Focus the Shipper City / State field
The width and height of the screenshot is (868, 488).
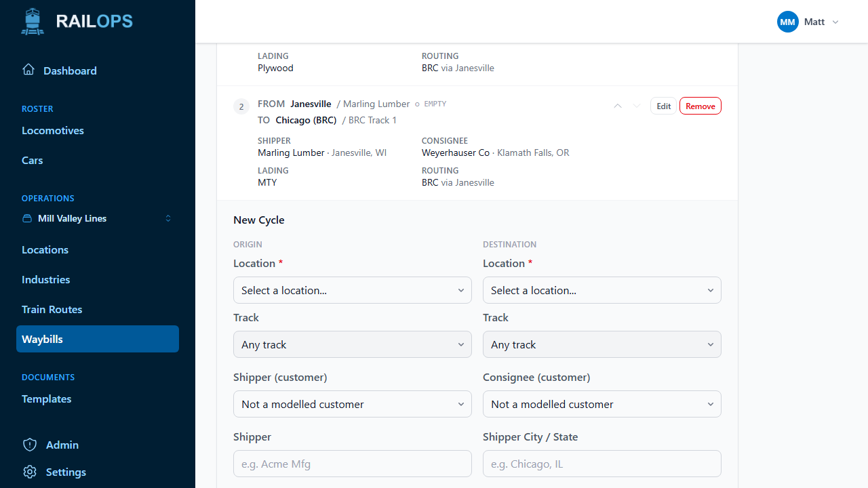point(602,464)
